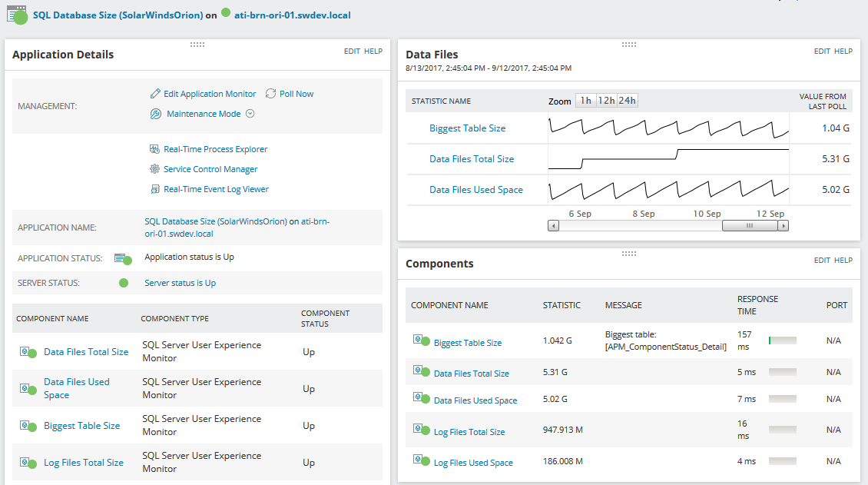Click the Real-Time Event Log Viewer icon
The image size is (868, 485).
coord(154,189)
